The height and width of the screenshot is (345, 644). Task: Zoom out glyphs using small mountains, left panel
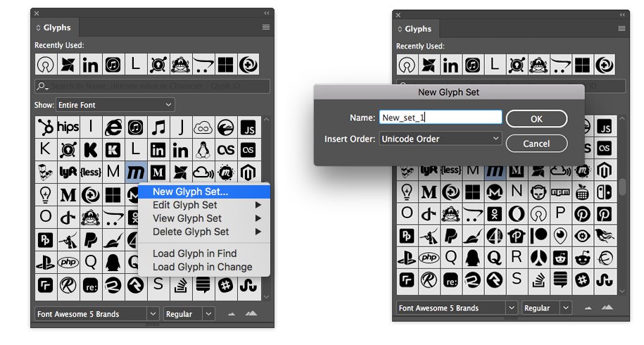[x=232, y=314]
